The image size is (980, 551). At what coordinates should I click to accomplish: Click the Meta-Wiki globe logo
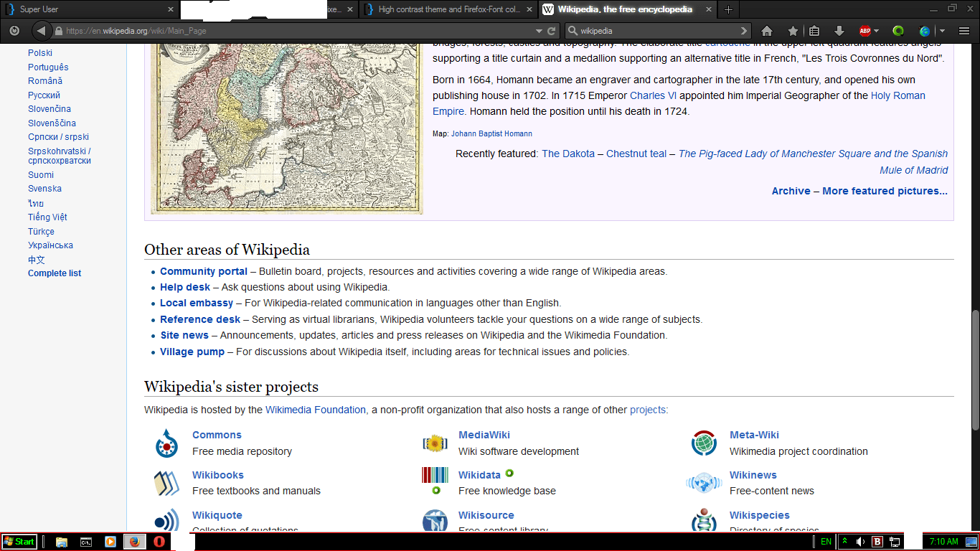pos(704,443)
